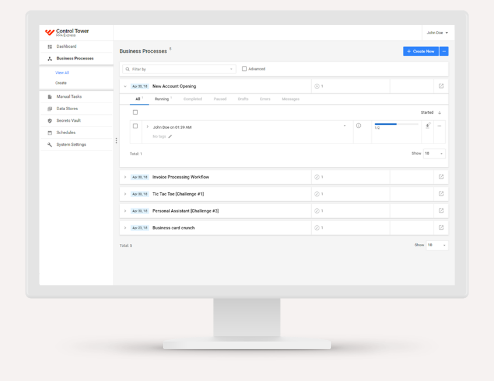Open the more options icon on John Doe run
The image size is (494, 381).
pos(439,126)
